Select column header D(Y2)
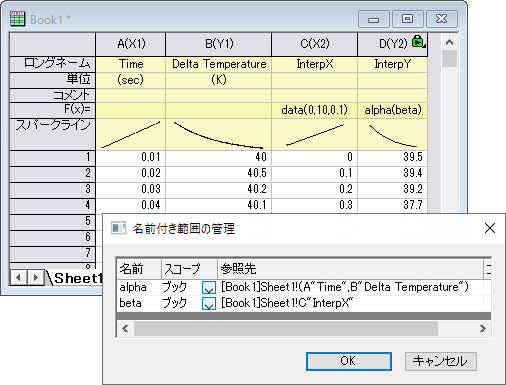The image size is (506, 385). (x=393, y=44)
